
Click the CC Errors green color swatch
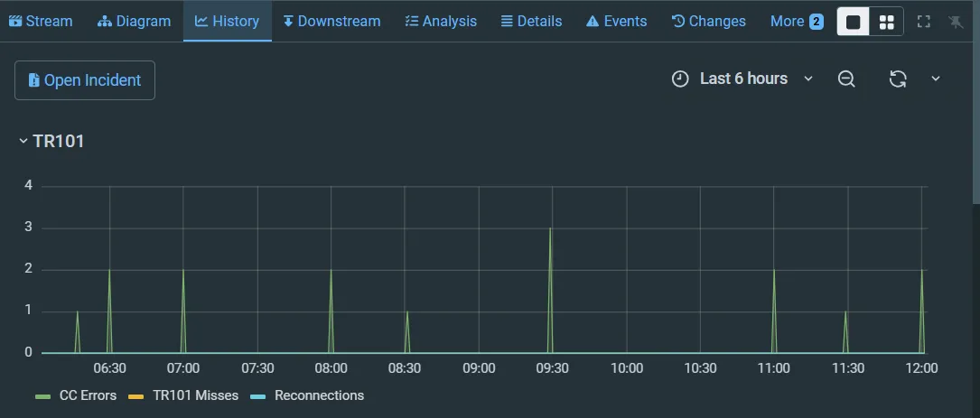pyautogui.click(x=42, y=396)
